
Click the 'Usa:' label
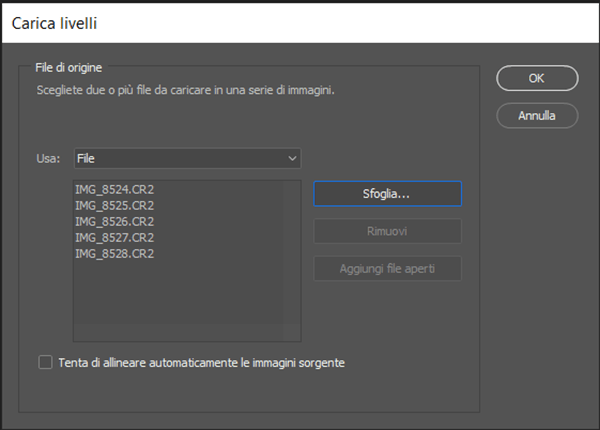coord(50,158)
